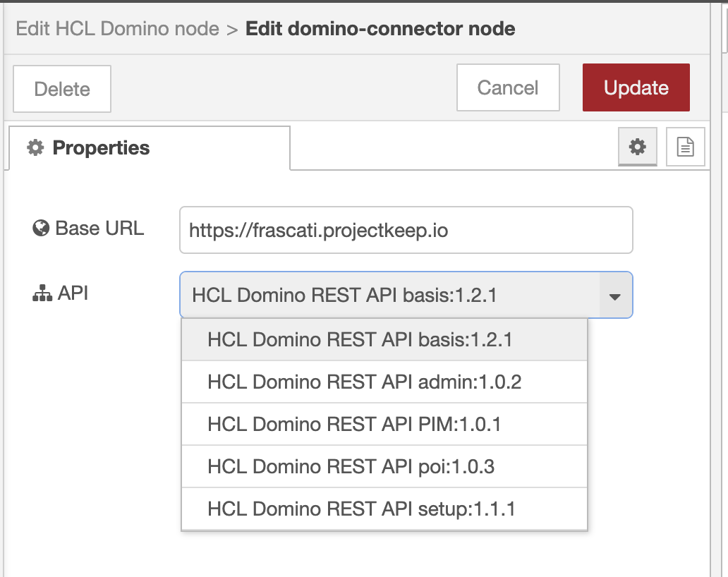The width and height of the screenshot is (728, 577).
Task: Collapse the API dropdown arrow
Action: click(615, 296)
